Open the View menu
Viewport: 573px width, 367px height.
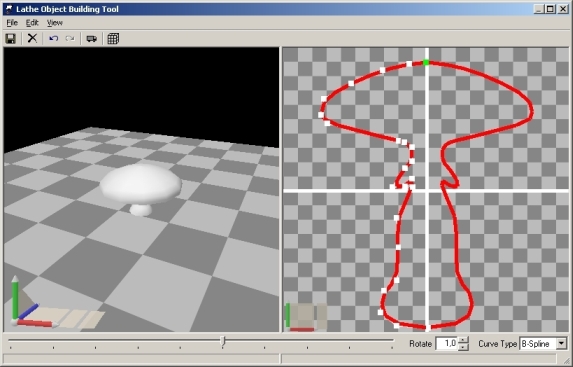[54, 23]
